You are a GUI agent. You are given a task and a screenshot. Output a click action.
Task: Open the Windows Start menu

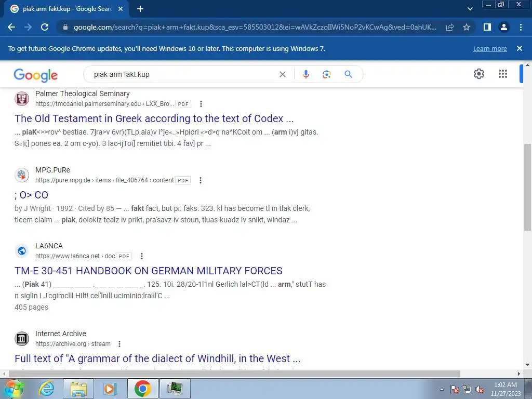[x=14, y=389]
